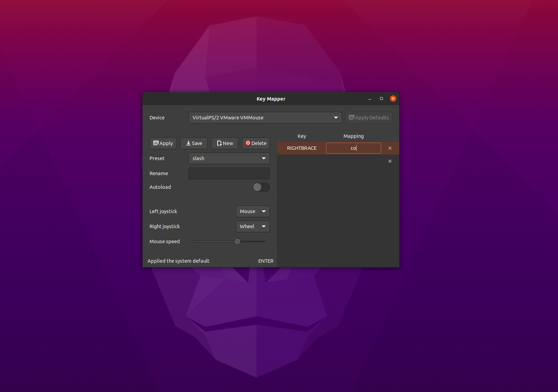The height and width of the screenshot is (392, 558).
Task: Remove the empty mapping row below RIGHTBRACE
Action: (x=390, y=161)
